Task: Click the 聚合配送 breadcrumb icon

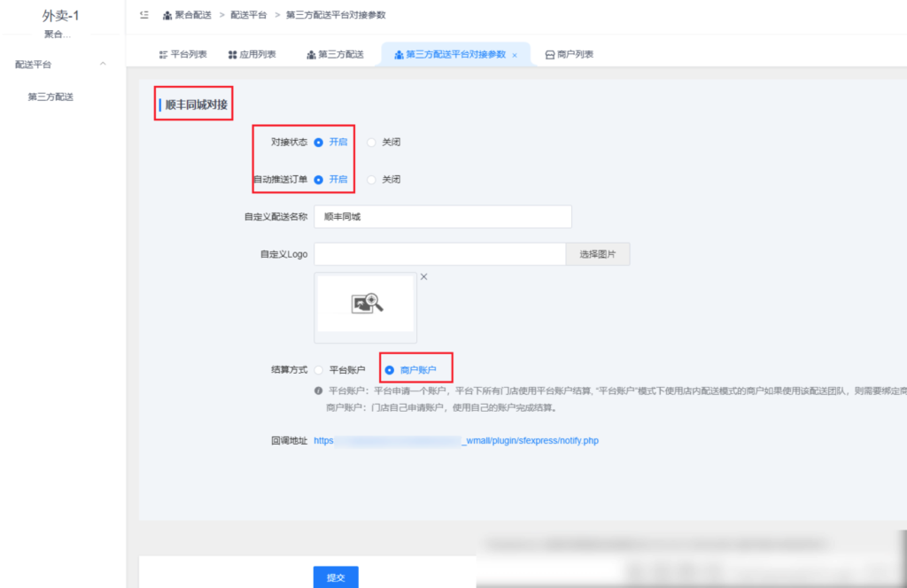Action: point(167,14)
